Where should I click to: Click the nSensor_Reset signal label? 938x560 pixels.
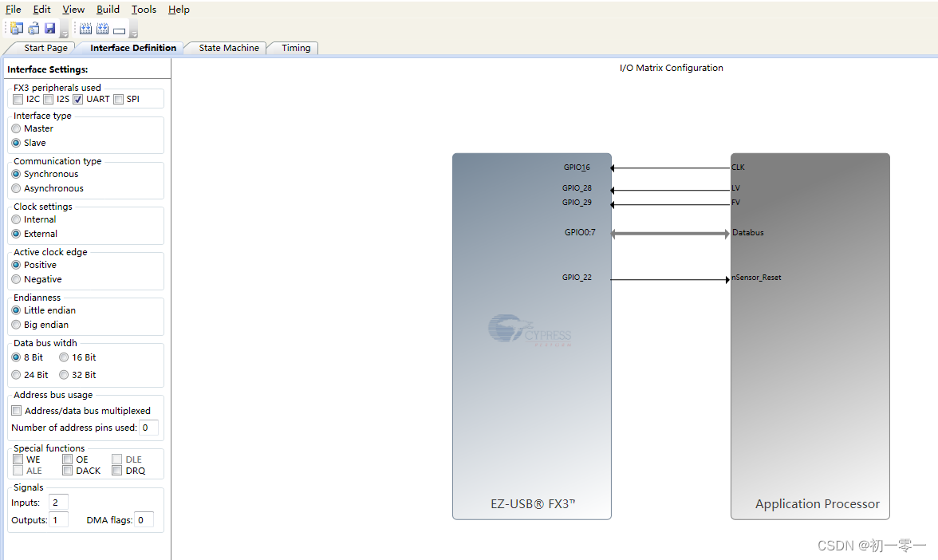756,277
